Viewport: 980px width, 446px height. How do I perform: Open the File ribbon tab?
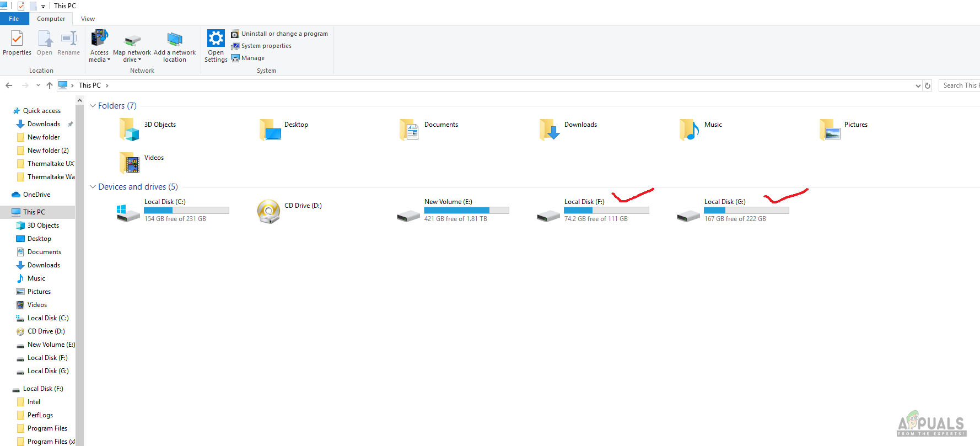(x=14, y=19)
